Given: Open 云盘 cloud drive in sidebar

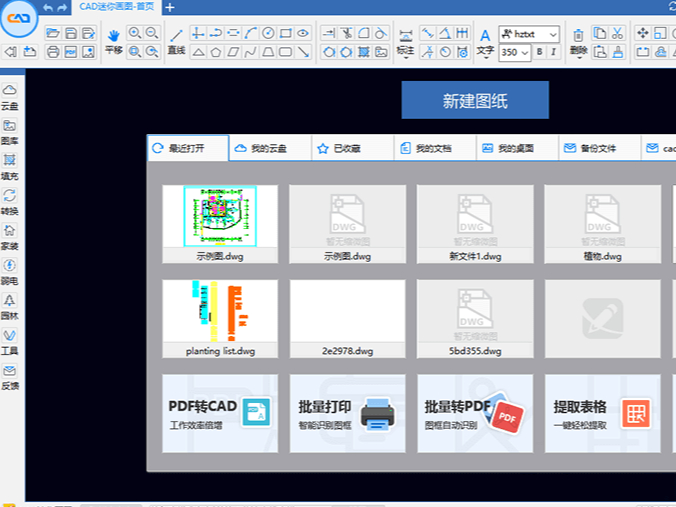Looking at the screenshot, I should tap(10, 97).
